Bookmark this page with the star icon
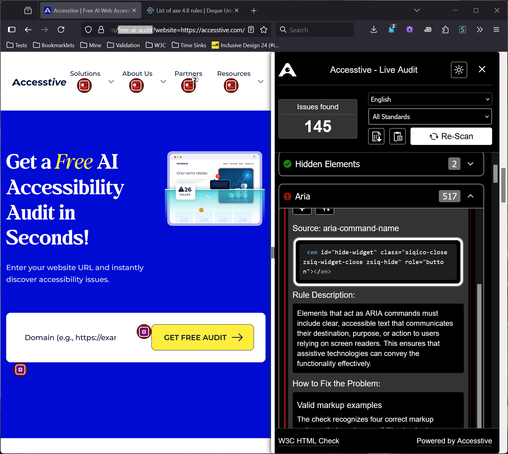508x454 pixels. pyautogui.click(x=264, y=30)
